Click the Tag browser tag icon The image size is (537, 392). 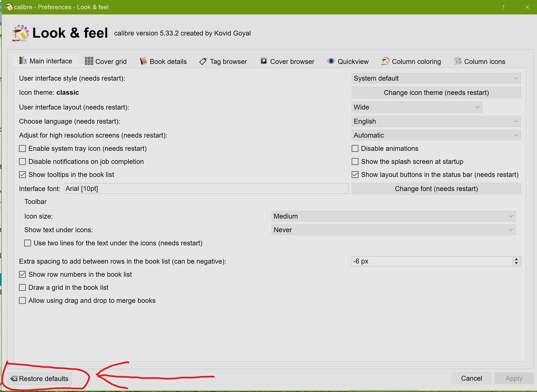[203, 61]
